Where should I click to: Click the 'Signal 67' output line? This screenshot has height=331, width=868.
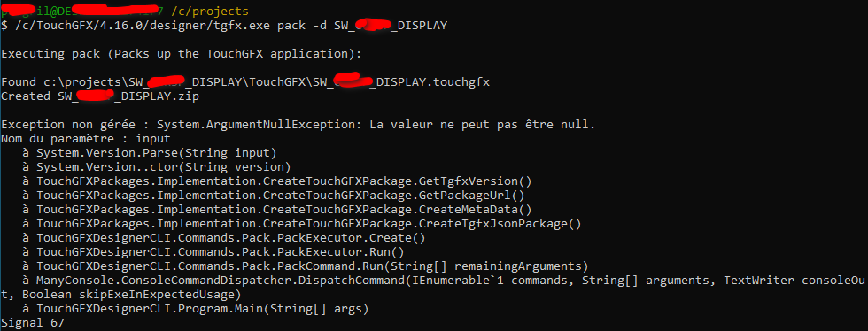tap(33, 323)
